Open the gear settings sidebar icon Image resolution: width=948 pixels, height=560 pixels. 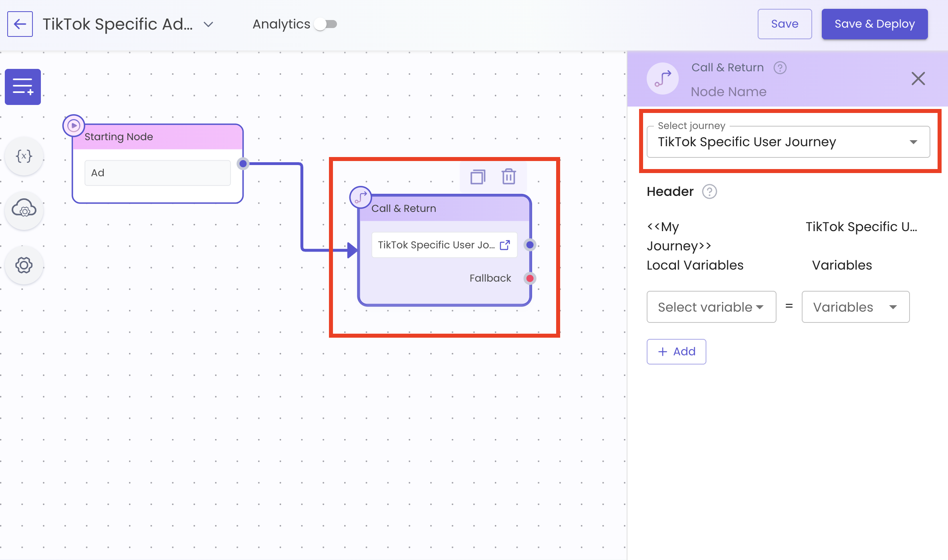pyautogui.click(x=24, y=265)
